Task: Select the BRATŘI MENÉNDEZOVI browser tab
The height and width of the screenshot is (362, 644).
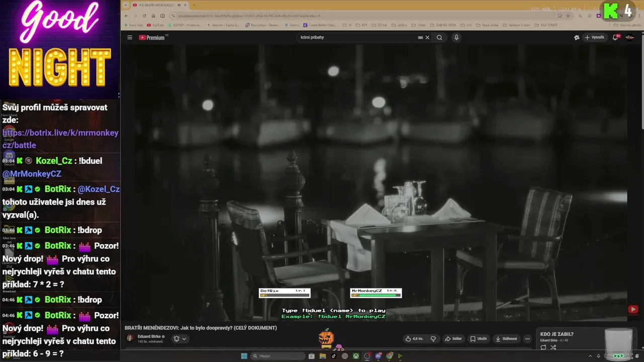Action: tap(156, 5)
